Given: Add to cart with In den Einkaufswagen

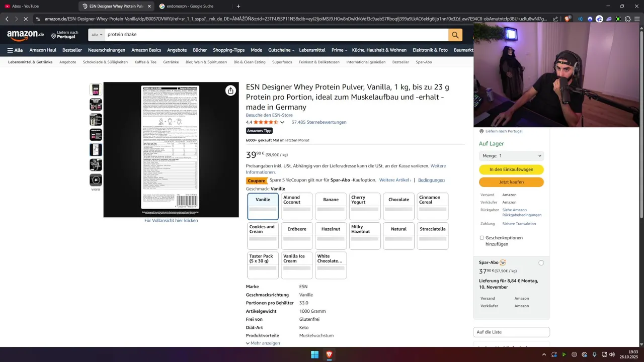Looking at the screenshot, I should pyautogui.click(x=511, y=169).
